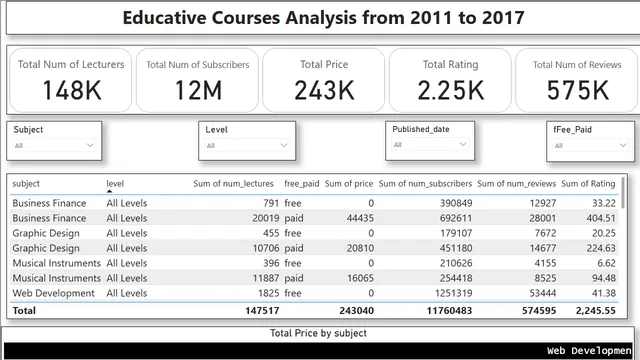Click the price value 16065
This screenshot has height=360, width=640.
(x=360, y=278)
